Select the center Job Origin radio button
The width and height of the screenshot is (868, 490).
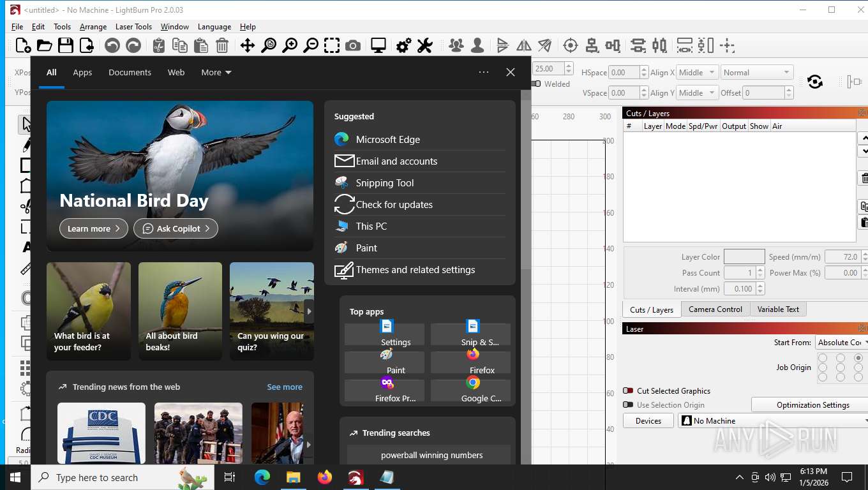click(x=841, y=367)
